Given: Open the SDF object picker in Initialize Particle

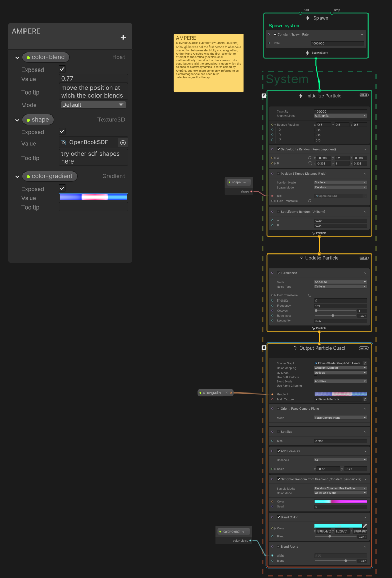Looking at the screenshot, I should click(x=365, y=196).
